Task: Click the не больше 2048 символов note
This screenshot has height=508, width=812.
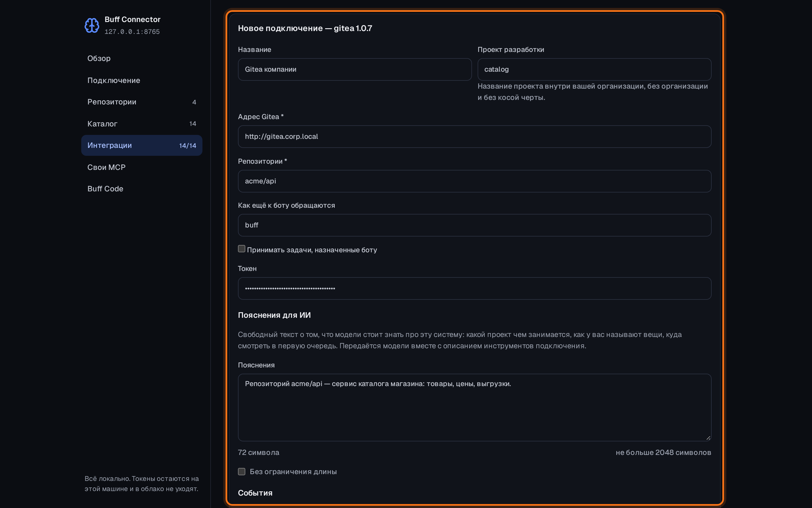Action: pos(663,453)
